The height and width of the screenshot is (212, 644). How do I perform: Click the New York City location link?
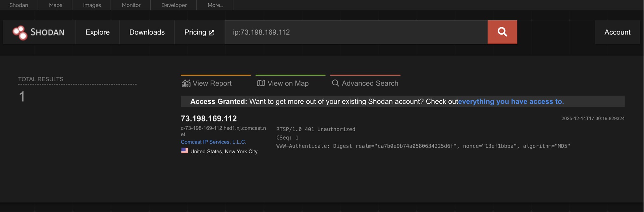click(241, 152)
